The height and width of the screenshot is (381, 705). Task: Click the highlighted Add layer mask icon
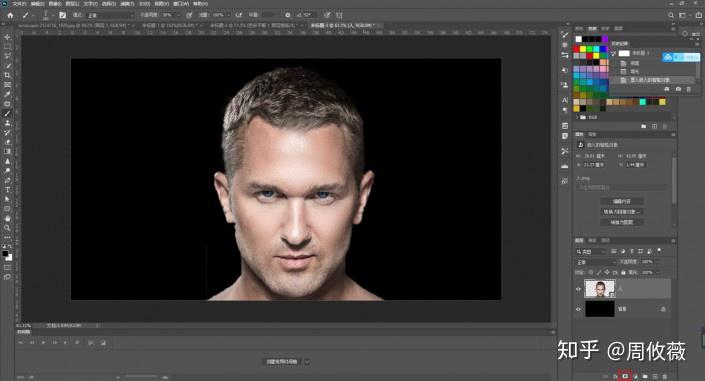tap(625, 376)
